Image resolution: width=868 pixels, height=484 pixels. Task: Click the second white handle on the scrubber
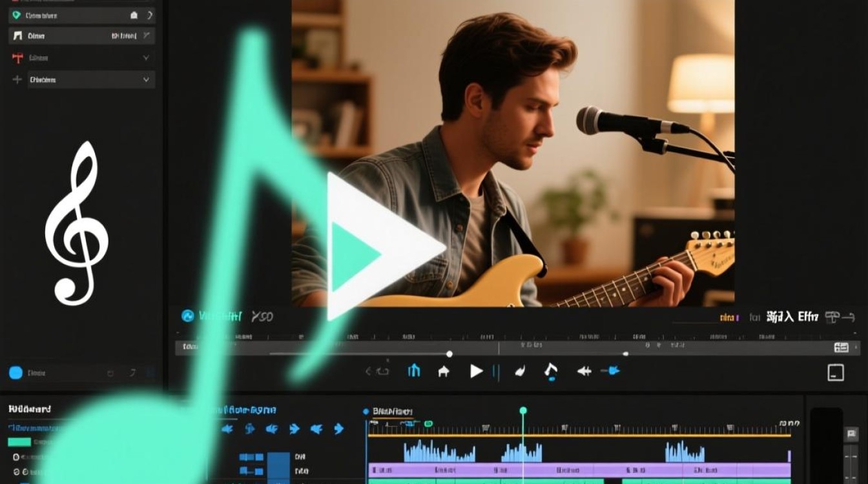625,354
